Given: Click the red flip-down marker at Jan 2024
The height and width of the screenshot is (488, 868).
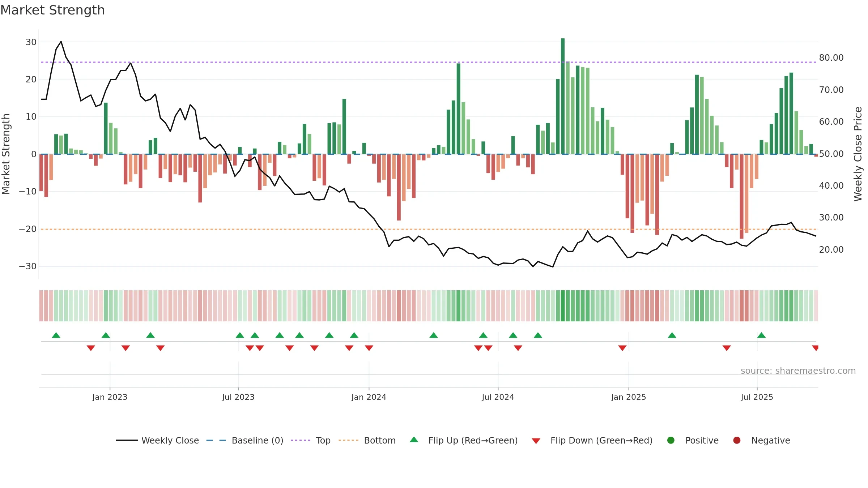Looking at the screenshot, I should [369, 348].
